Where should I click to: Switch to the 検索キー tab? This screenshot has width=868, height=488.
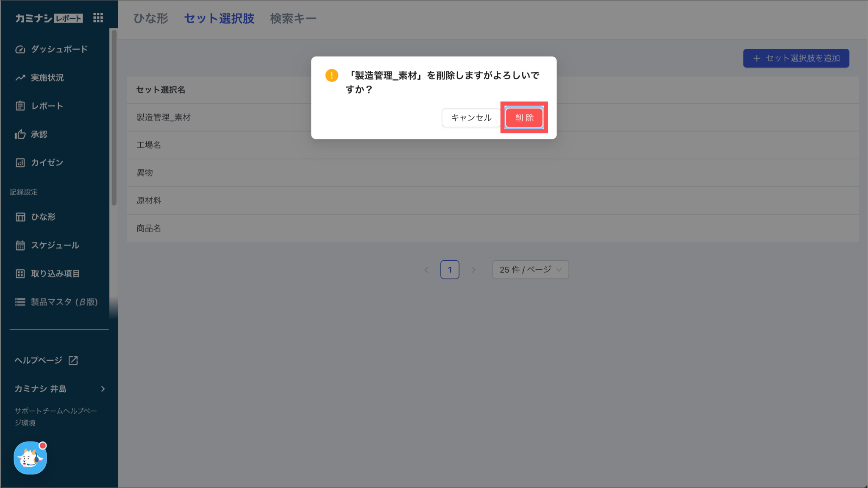click(x=293, y=19)
